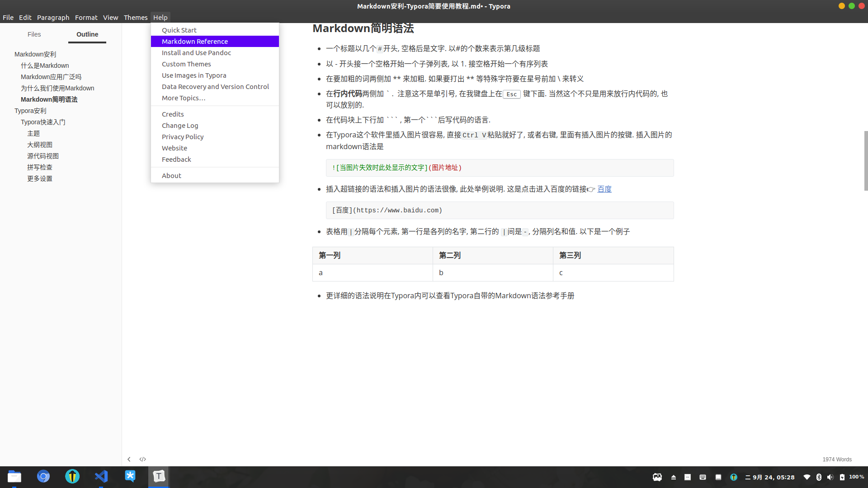The image size is (868, 488).
Task: Open the Format menu
Action: point(86,18)
